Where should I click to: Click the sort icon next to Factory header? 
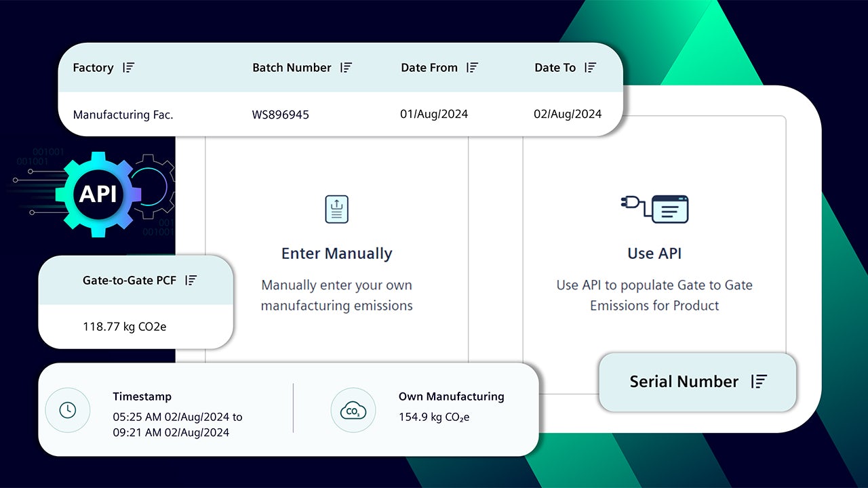tap(129, 67)
